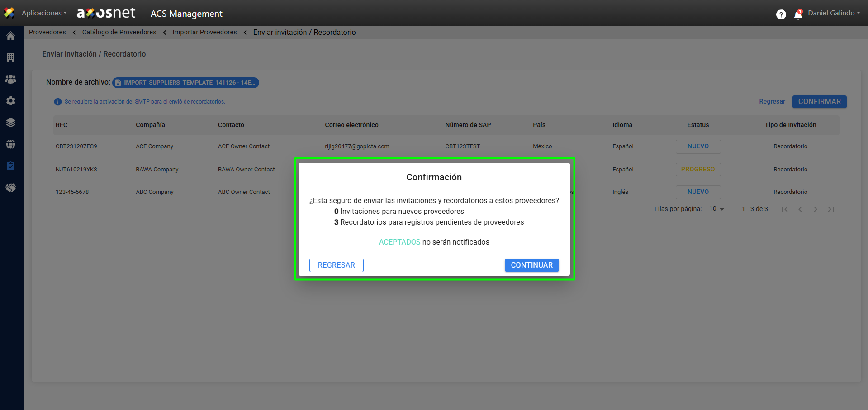Viewport: 868px width, 410px height.
Task: Expand the rows per page selector
Action: [716, 209]
